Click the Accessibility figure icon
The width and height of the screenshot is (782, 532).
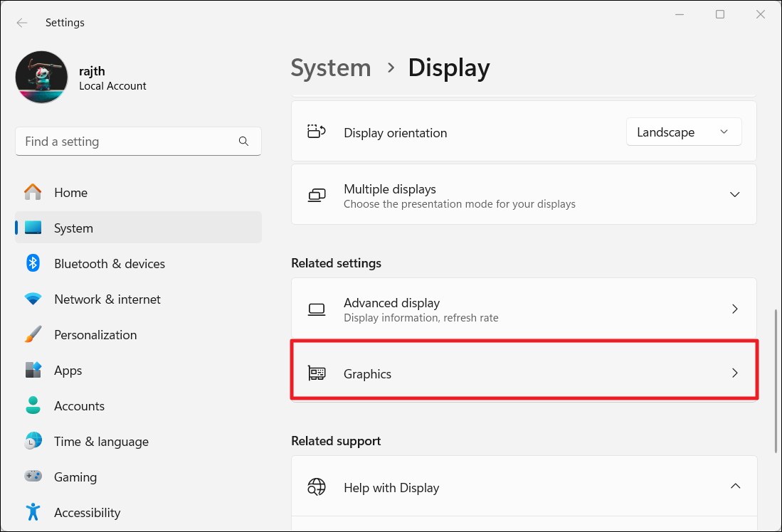(x=33, y=513)
